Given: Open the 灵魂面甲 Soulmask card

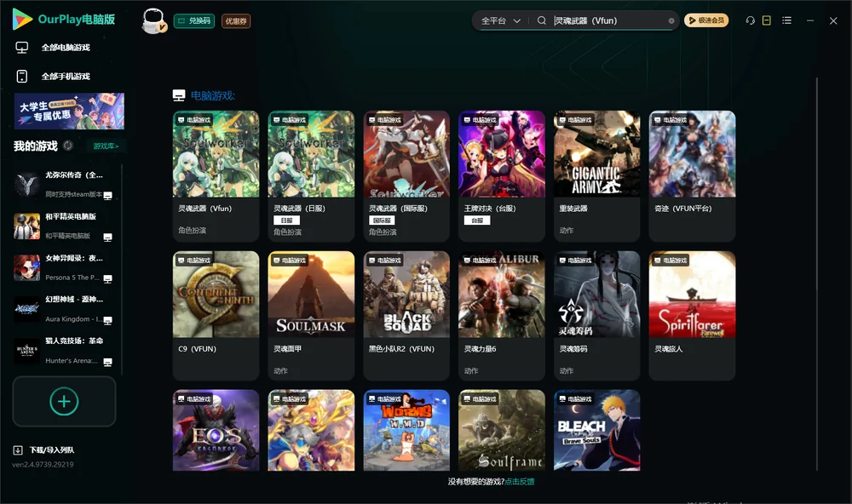Looking at the screenshot, I should point(311,316).
